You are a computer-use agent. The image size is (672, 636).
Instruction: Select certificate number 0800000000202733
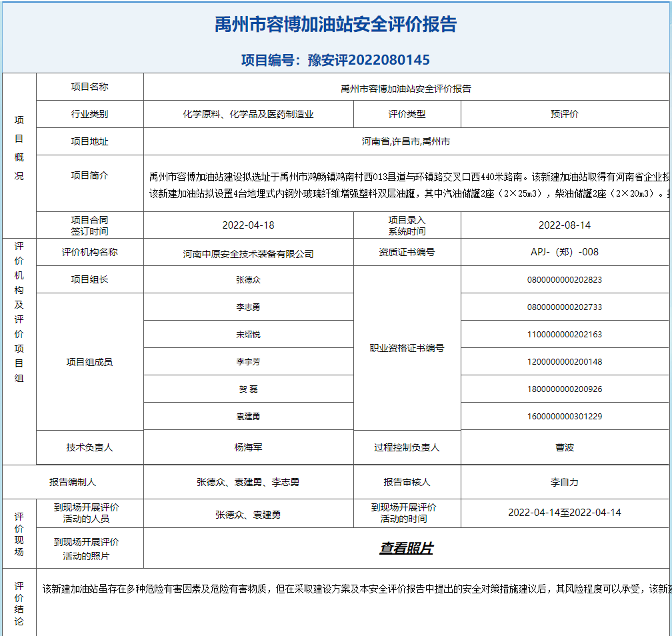pos(565,307)
